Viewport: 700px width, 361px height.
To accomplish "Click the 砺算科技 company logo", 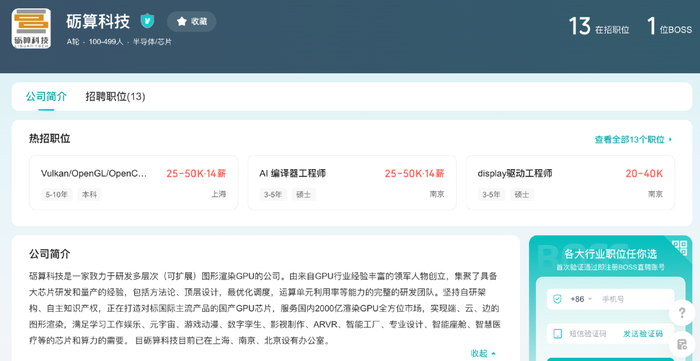I will coord(31,29).
